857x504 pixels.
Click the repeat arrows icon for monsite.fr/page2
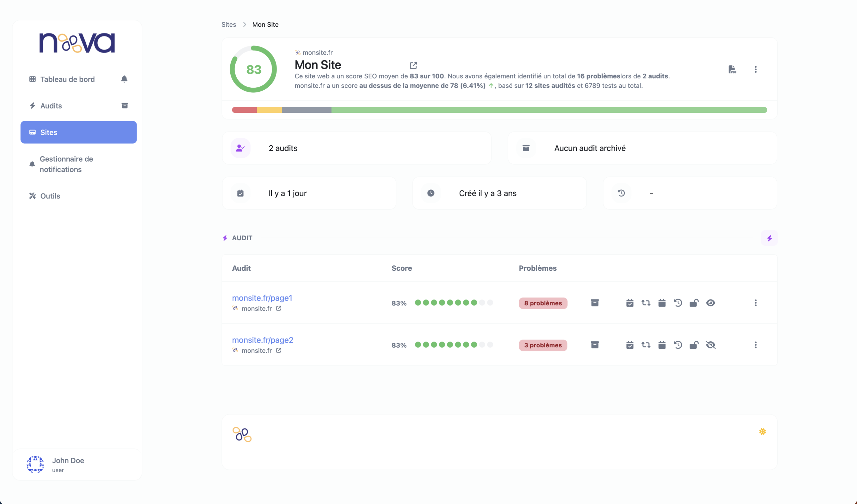click(x=646, y=345)
